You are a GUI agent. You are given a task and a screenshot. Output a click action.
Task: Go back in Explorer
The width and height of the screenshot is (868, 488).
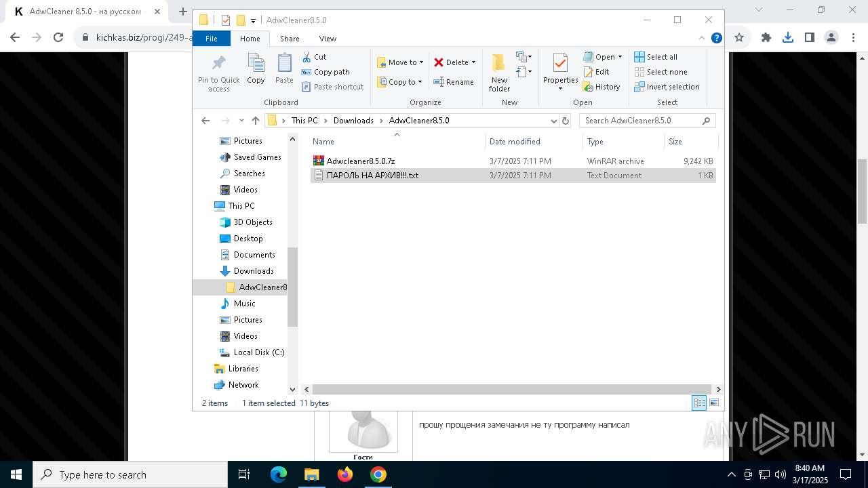pyautogui.click(x=205, y=121)
